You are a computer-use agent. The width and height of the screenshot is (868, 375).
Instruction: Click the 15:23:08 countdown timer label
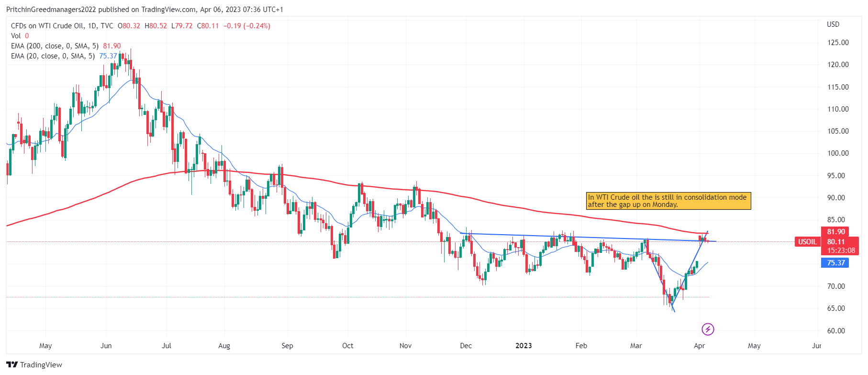tap(841, 250)
